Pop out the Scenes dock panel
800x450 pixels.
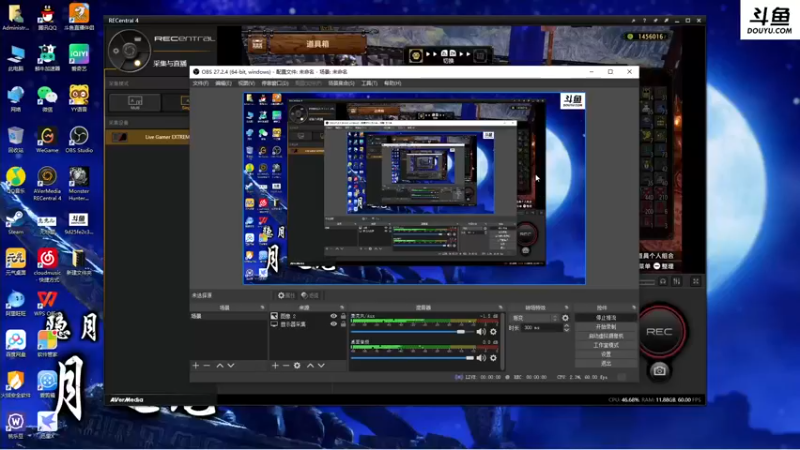(262, 308)
